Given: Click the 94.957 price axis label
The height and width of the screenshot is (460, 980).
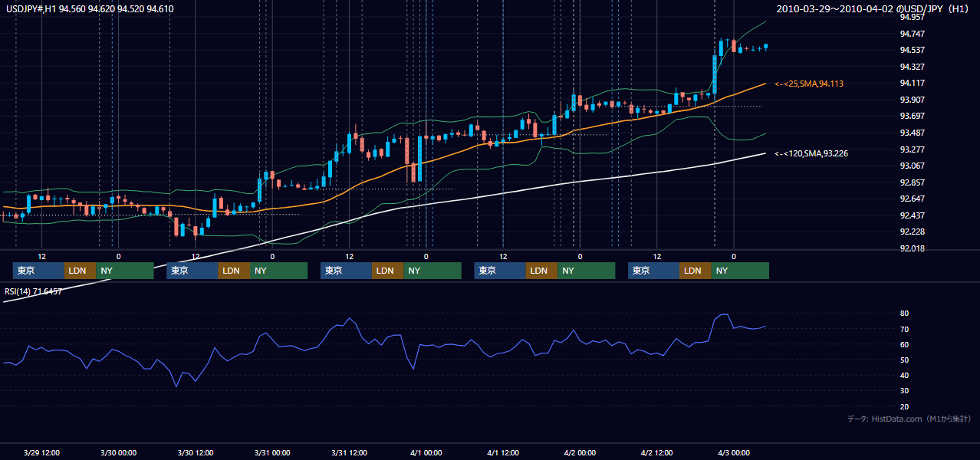Looking at the screenshot, I should [911, 18].
